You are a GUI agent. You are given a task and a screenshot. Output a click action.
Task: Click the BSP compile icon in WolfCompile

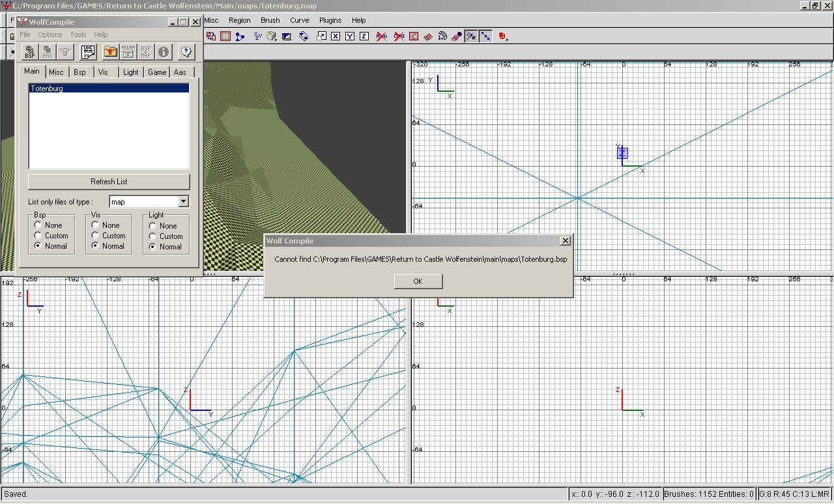coord(29,51)
